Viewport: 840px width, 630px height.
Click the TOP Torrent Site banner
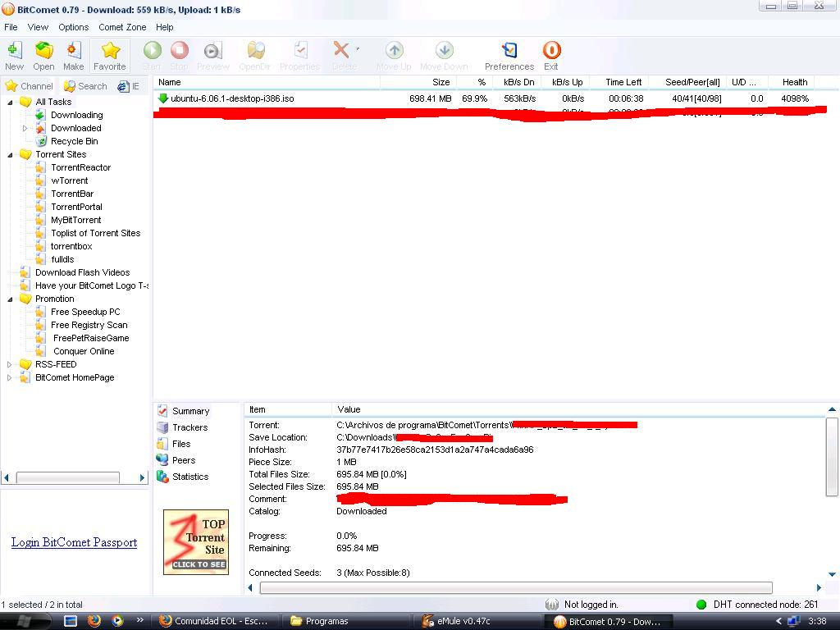pos(196,542)
